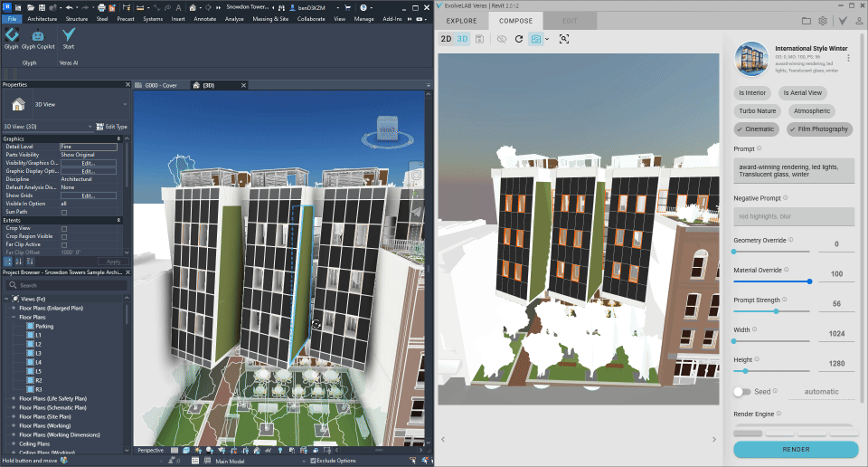The height and width of the screenshot is (467, 868).
Task: Print using the printer icon
Action: pyautogui.click(x=101, y=8)
